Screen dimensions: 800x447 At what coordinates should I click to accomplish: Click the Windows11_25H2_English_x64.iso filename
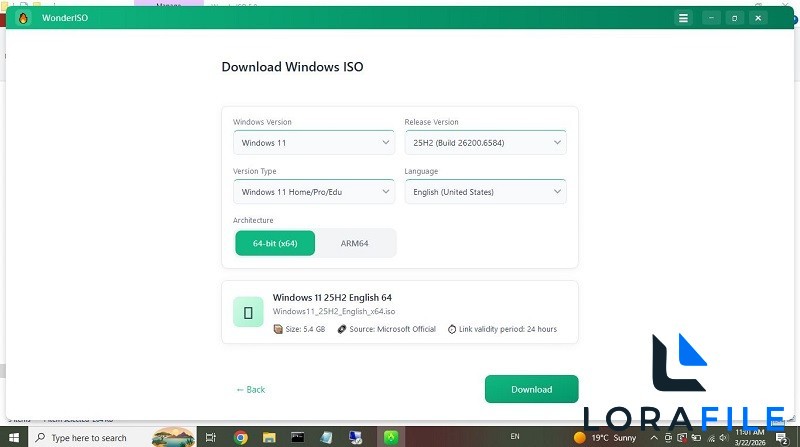[334, 311]
